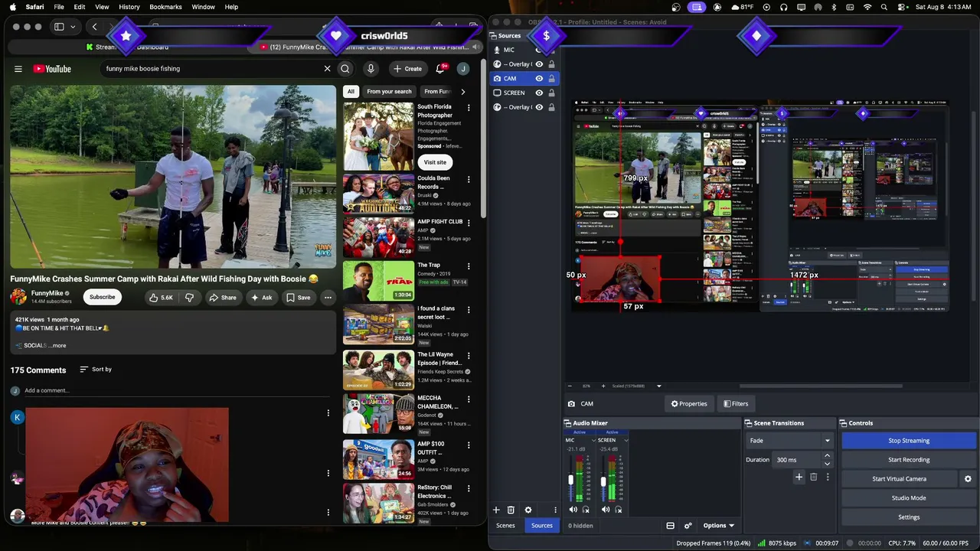Switch to the Sources tab in OBS
980x551 pixels.
[542, 526]
